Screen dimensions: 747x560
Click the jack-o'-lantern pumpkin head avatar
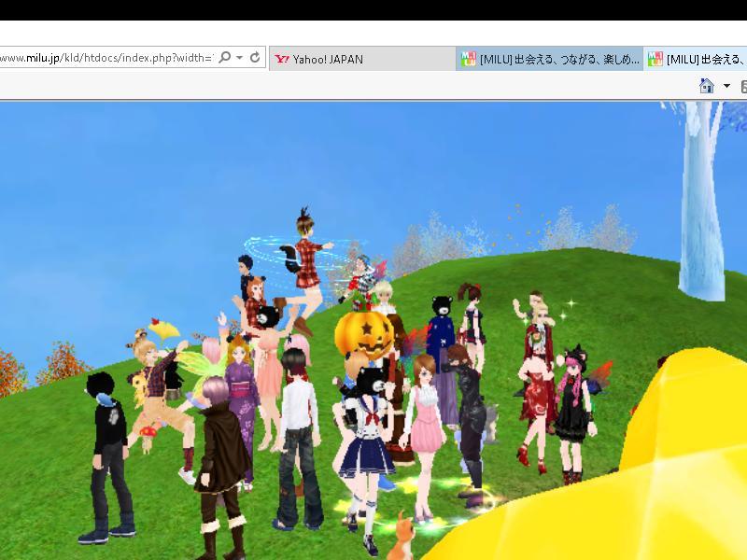(x=363, y=335)
